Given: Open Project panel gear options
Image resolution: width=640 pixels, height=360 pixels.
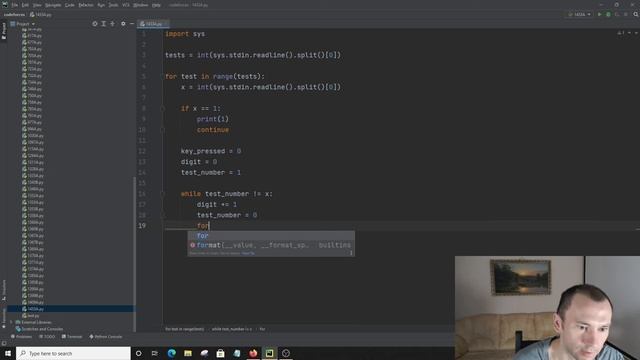Looking at the screenshot, I should [x=123, y=24].
